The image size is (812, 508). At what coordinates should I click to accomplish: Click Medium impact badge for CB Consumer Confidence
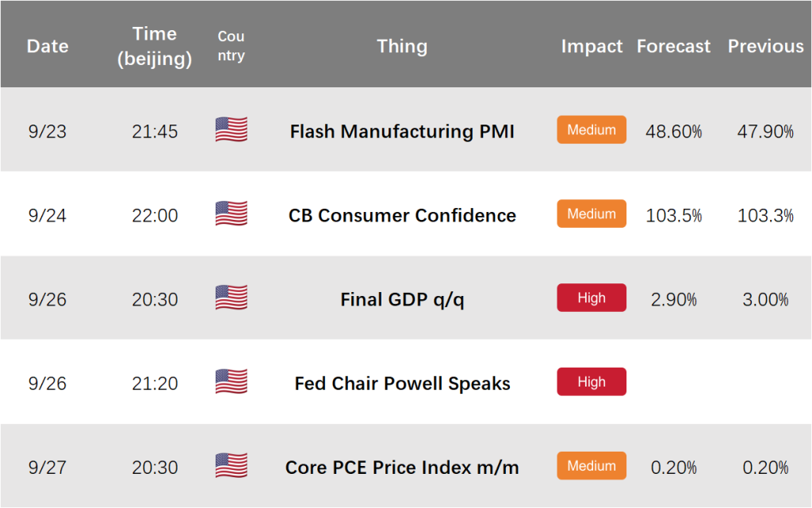[592, 214]
